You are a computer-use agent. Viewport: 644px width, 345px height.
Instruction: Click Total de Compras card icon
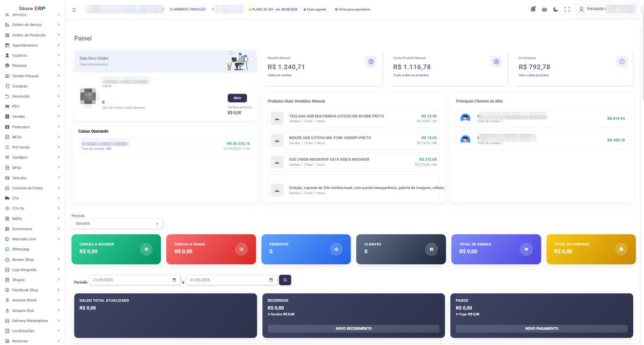click(x=621, y=249)
